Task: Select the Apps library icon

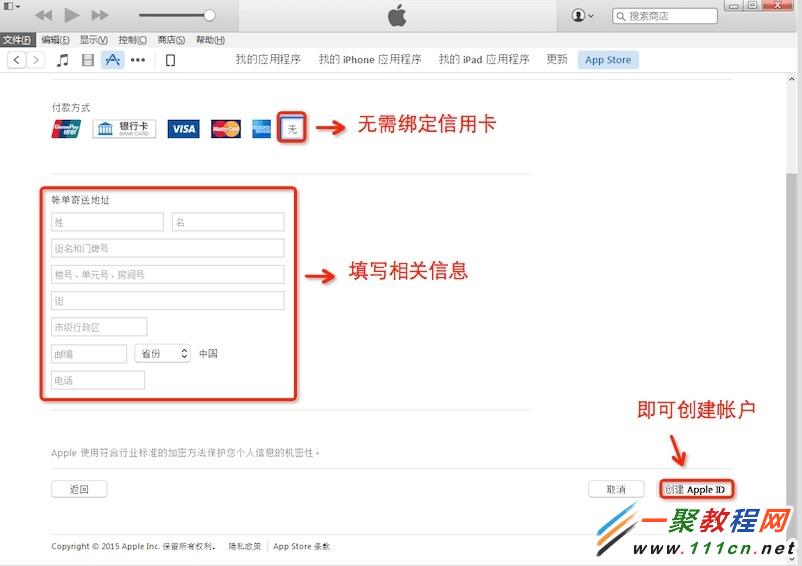Action: tap(113, 60)
